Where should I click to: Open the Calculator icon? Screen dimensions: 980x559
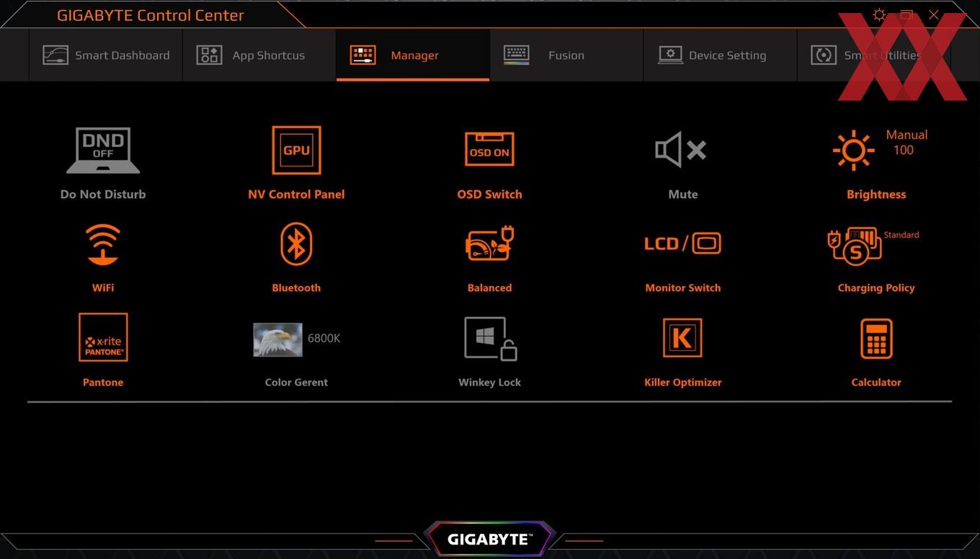876,339
